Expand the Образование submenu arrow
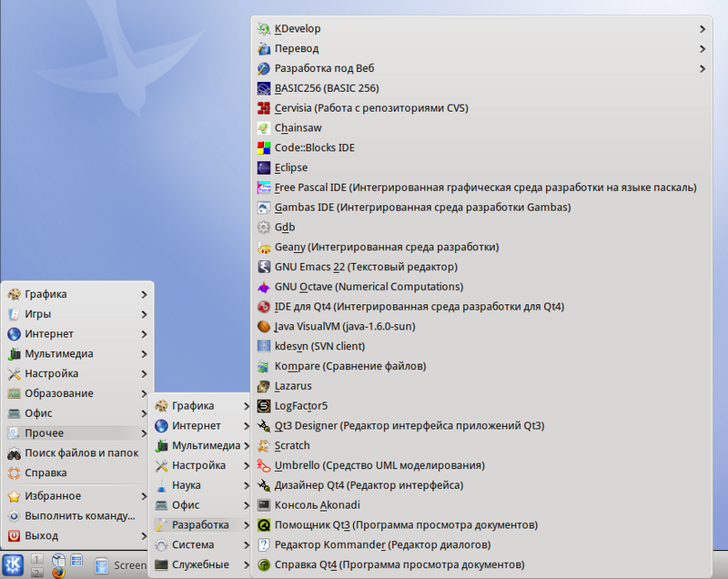The height and width of the screenshot is (579, 728). point(144,394)
